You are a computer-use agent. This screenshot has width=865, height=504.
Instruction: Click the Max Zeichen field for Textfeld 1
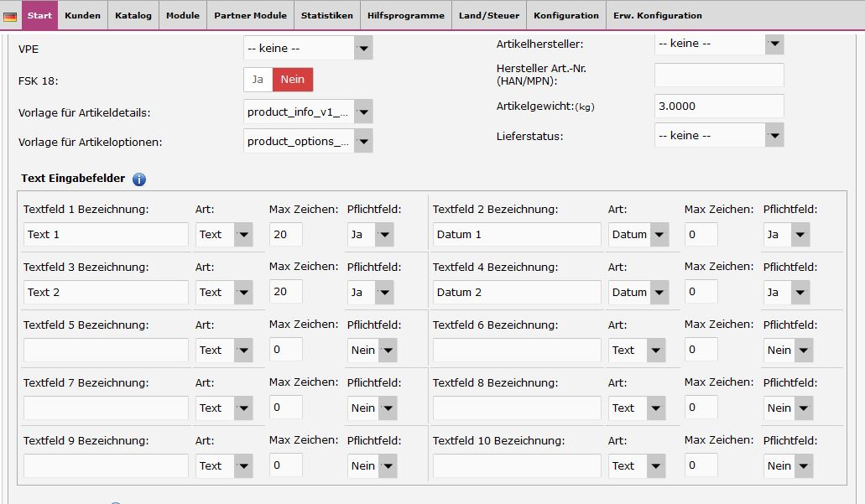285,235
